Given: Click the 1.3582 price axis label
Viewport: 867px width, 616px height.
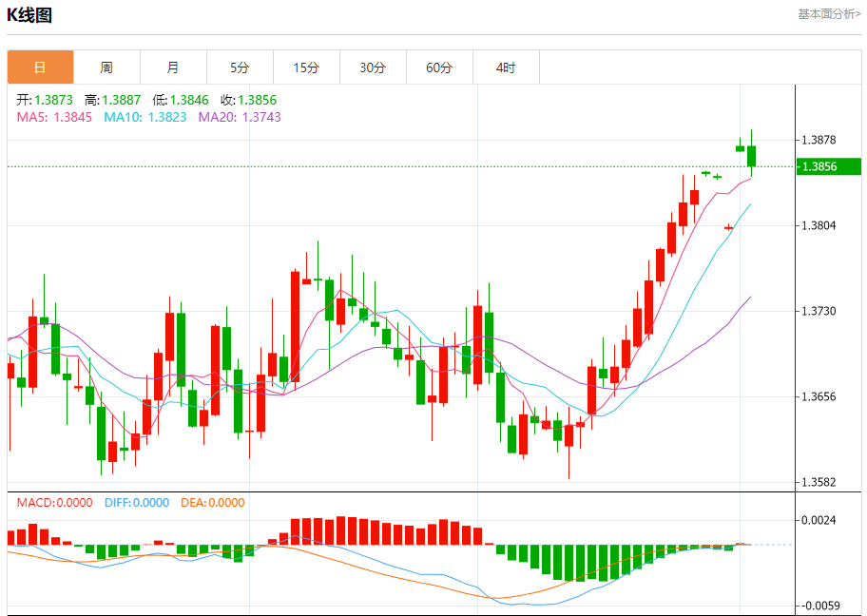Looking at the screenshot, I should (819, 482).
